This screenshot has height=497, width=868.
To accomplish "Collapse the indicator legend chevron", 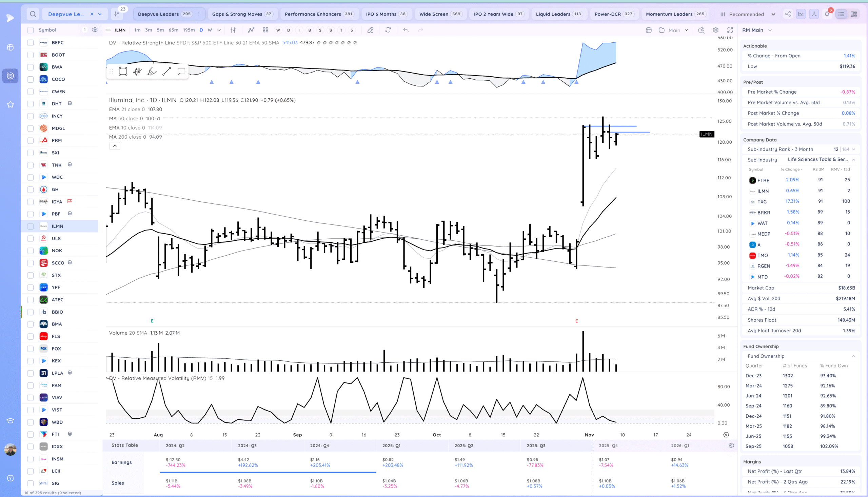I will click(115, 146).
